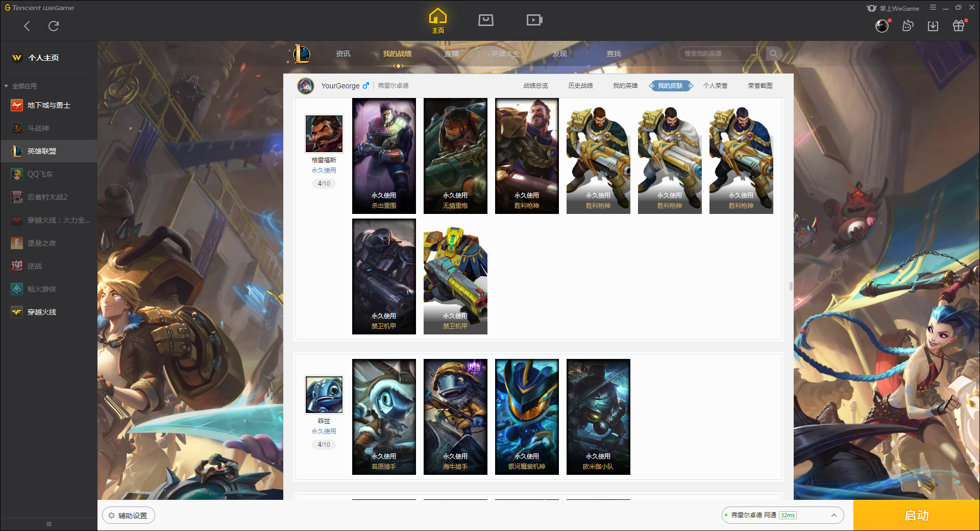Expand the 弗雷尔卓德 网通 server dropdown
Screen dimensions: 980x531
(782, 515)
